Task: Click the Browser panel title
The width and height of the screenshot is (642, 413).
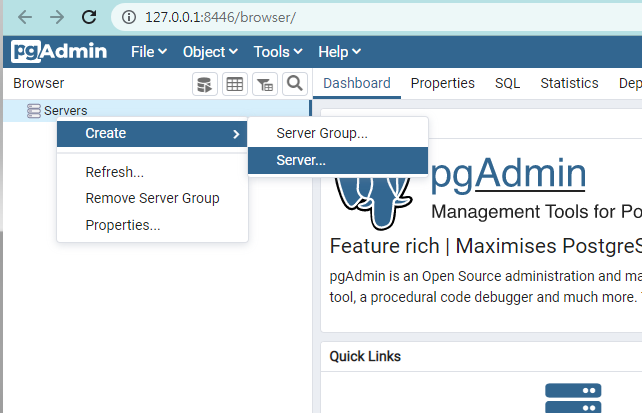Action: (x=38, y=83)
